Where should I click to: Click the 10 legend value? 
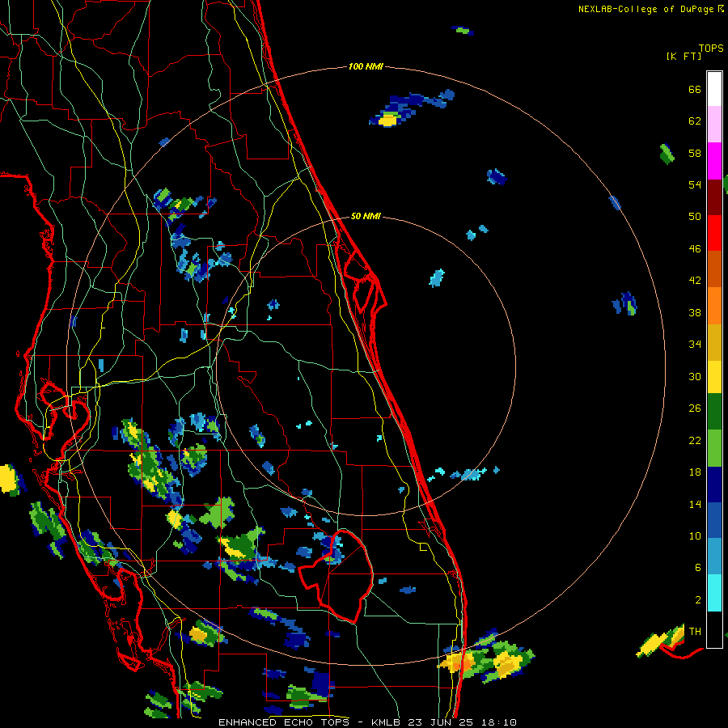click(x=695, y=535)
